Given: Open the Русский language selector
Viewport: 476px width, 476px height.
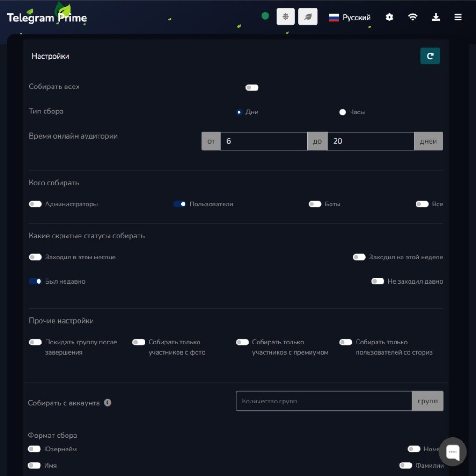Looking at the screenshot, I should coord(350,18).
